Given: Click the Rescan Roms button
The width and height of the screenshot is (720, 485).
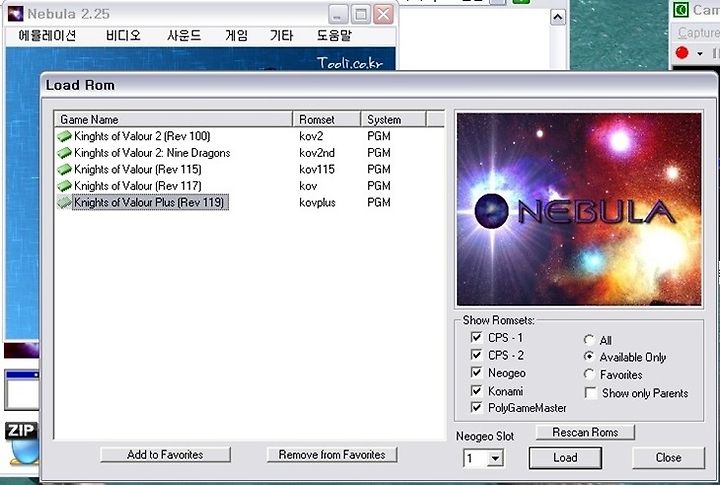Looking at the screenshot, I should click(585, 432).
